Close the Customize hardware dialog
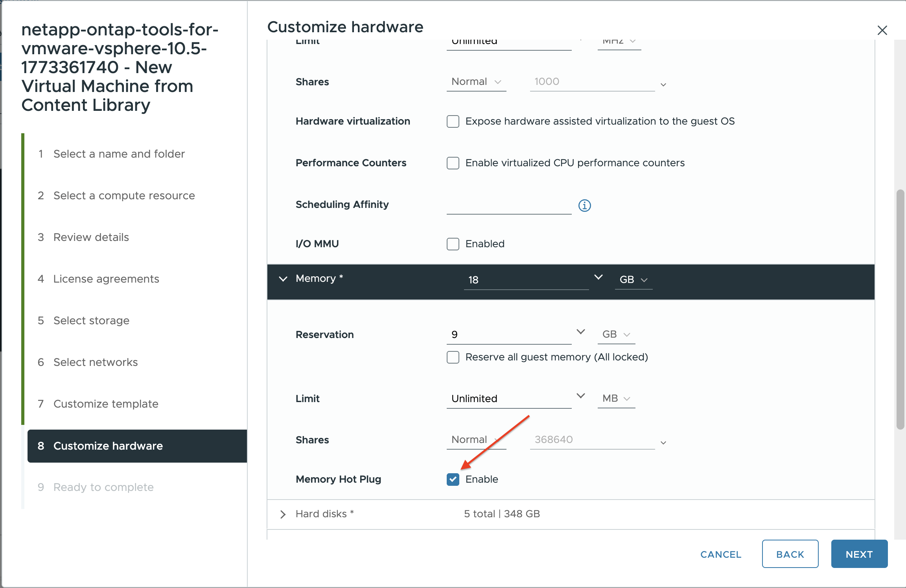The image size is (906, 588). pyautogui.click(x=882, y=30)
